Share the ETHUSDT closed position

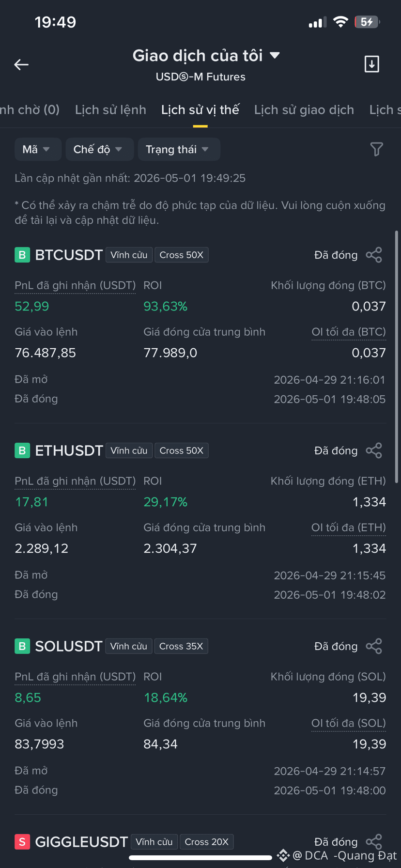(374, 450)
